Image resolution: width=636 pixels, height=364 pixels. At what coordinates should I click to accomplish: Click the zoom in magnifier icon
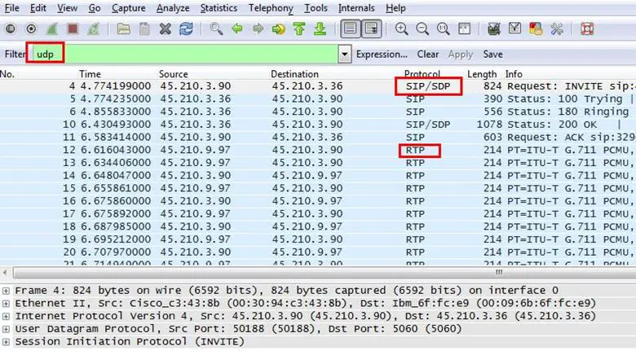pos(401,29)
